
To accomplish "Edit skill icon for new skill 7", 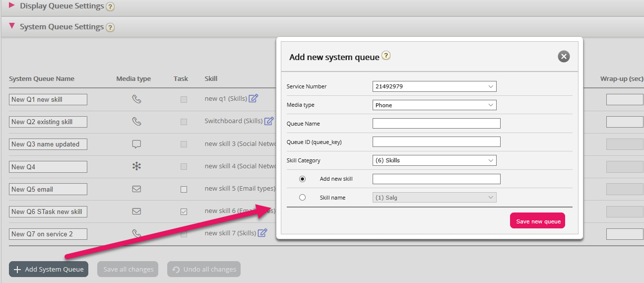I will 262,233.
